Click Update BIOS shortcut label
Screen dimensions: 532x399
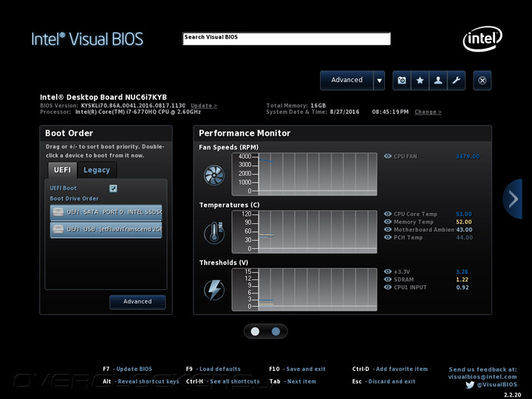pyautogui.click(x=134, y=369)
